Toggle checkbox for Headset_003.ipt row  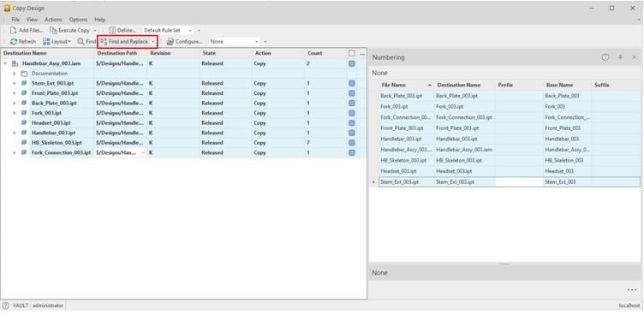352,122
